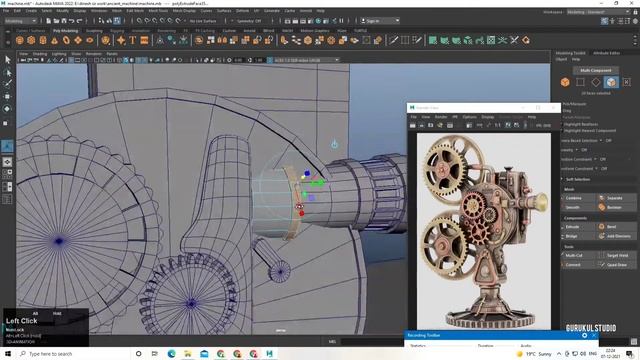Click the Quad Draw button
640x360 pixels.
616,264
